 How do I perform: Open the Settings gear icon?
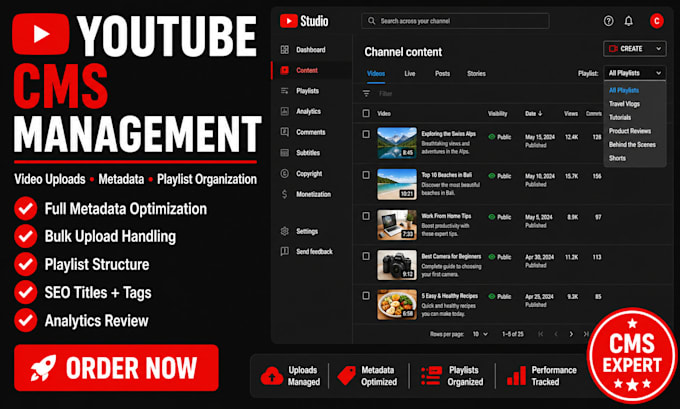[x=284, y=231]
